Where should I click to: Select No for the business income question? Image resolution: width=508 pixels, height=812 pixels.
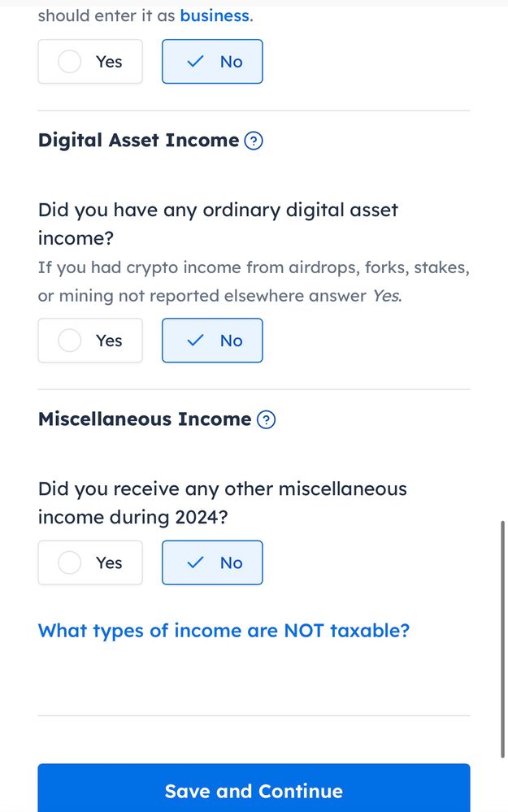tap(212, 62)
